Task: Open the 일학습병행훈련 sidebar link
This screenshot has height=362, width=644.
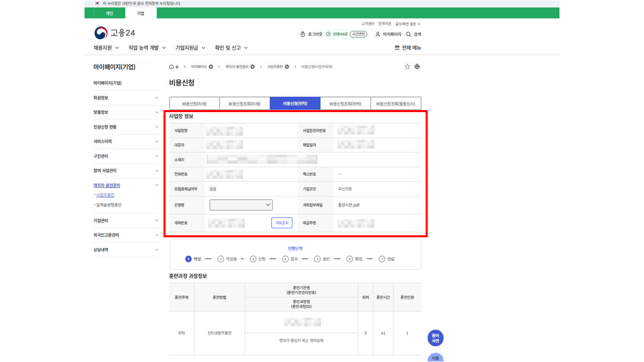Action: (108, 205)
